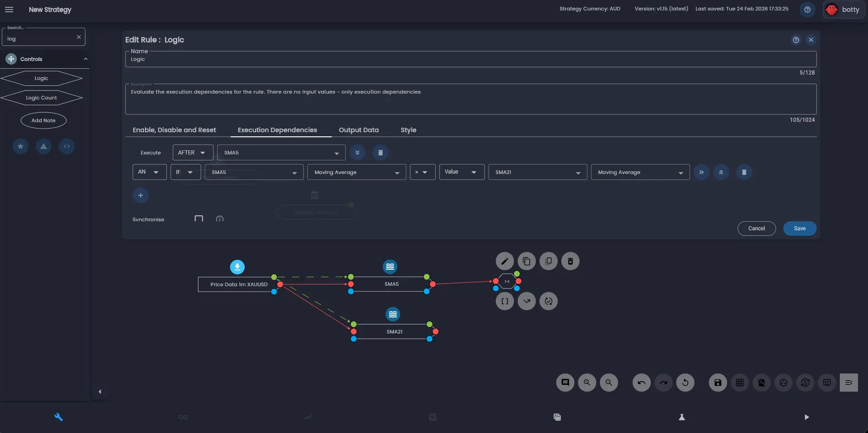The height and width of the screenshot is (433, 868).
Task: Open the Style tab
Action: pyautogui.click(x=408, y=130)
